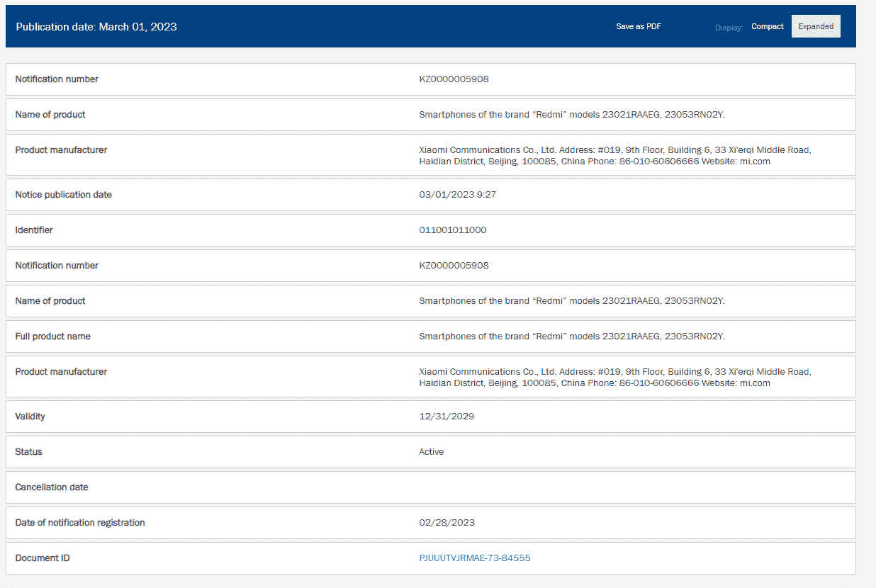Click the Publication date header text

[x=96, y=27]
